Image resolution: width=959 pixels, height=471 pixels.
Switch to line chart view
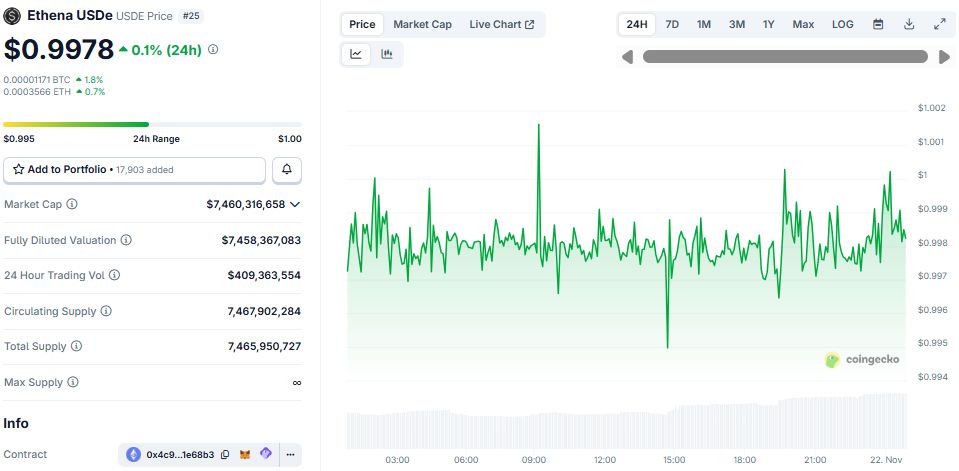356,54
